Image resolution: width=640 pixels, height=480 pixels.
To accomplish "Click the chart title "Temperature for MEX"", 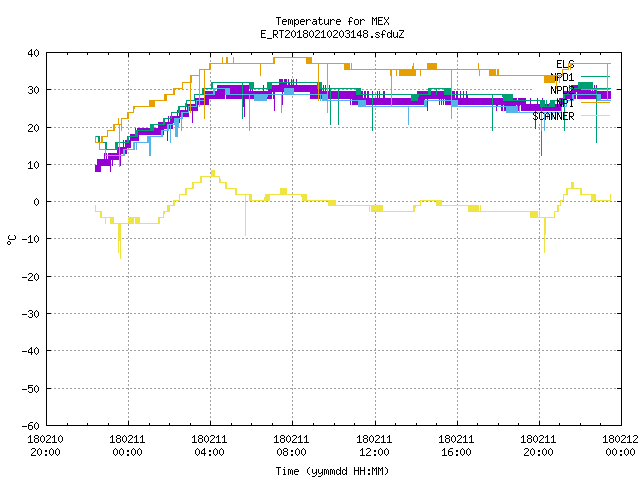I will [x=332, y=21].
